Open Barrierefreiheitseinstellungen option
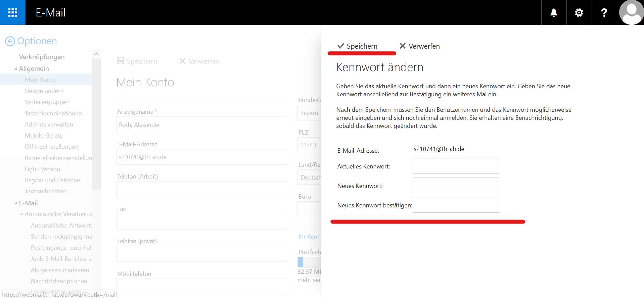Viewport: 644px width, 298px height. coord(58,158)
